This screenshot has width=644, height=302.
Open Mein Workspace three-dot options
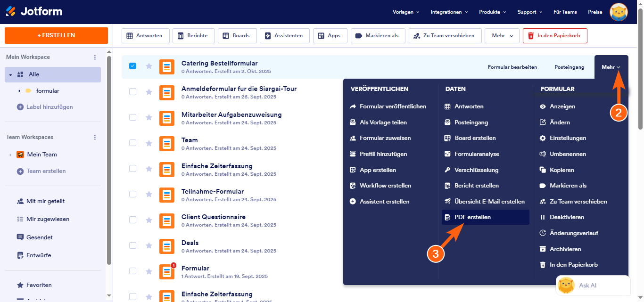(x=95, y=57)
